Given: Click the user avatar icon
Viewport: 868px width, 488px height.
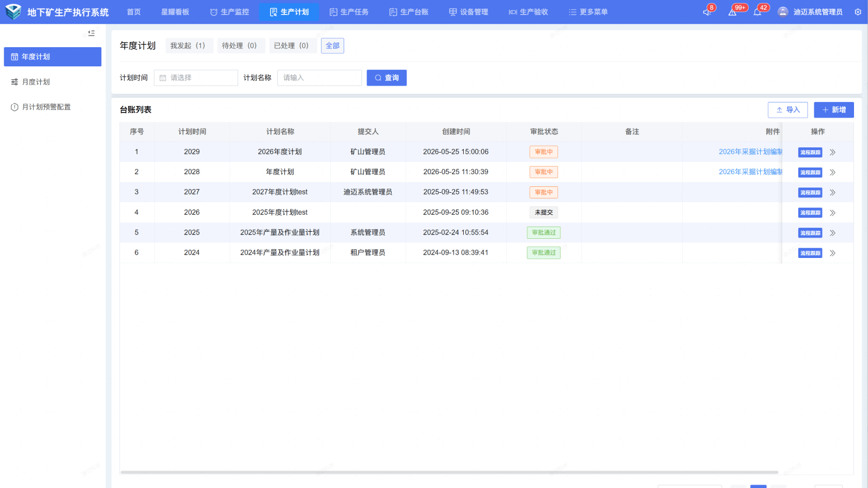Looking at the screenshot, I should (783, 12).
